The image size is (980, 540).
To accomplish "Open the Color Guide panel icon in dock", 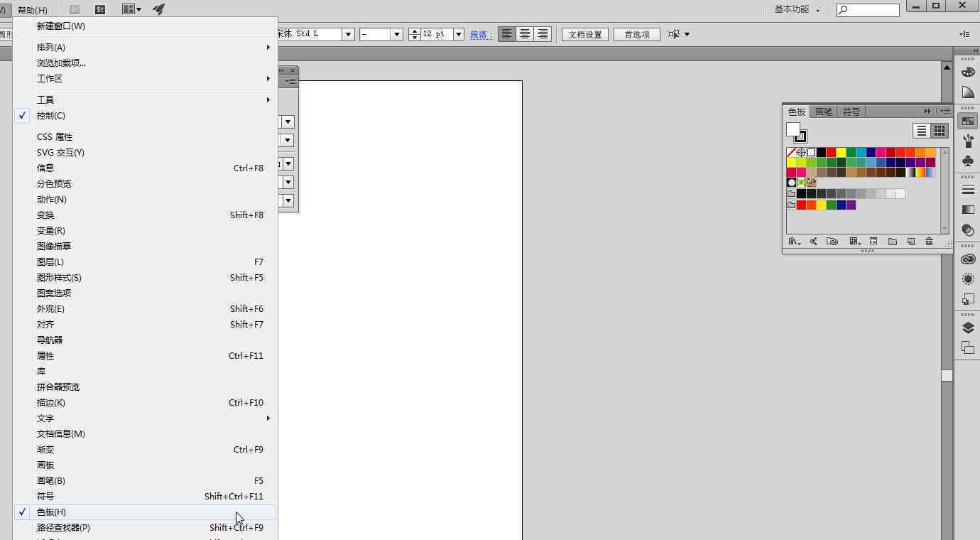I will [967, 92].
